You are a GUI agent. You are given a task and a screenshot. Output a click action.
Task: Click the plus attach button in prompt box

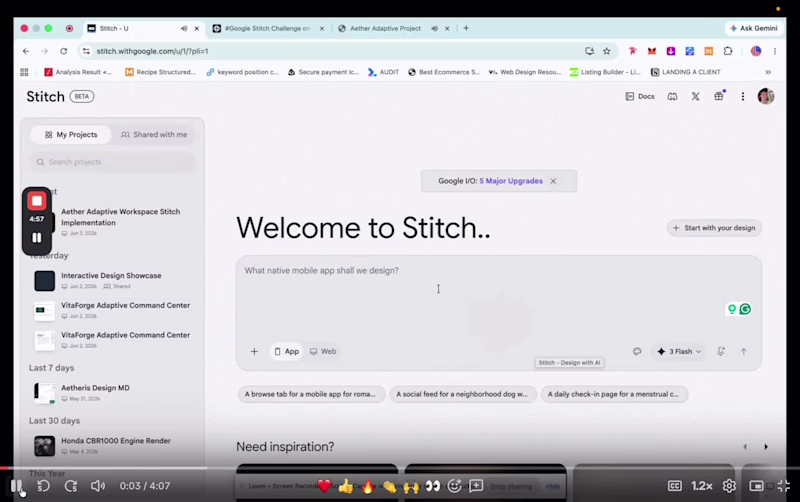click(x=254, y=352)
